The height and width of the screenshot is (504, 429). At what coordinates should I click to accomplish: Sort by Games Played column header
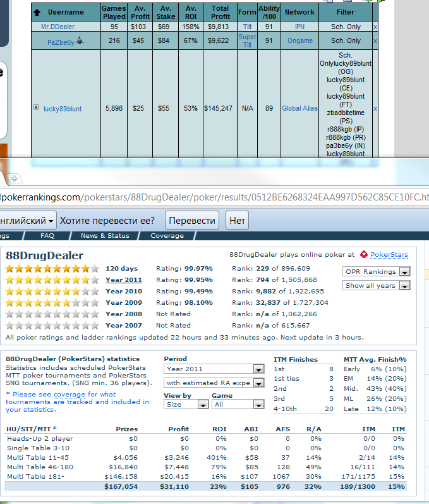point(114,12)
